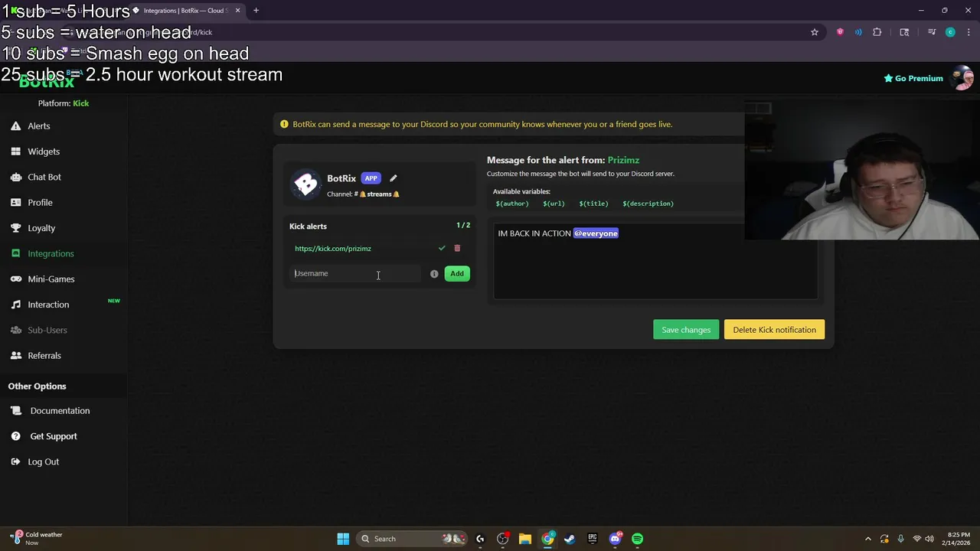Close the Integrations BotRix browser tab
The image size is (980, 551).
pos(237,11)
